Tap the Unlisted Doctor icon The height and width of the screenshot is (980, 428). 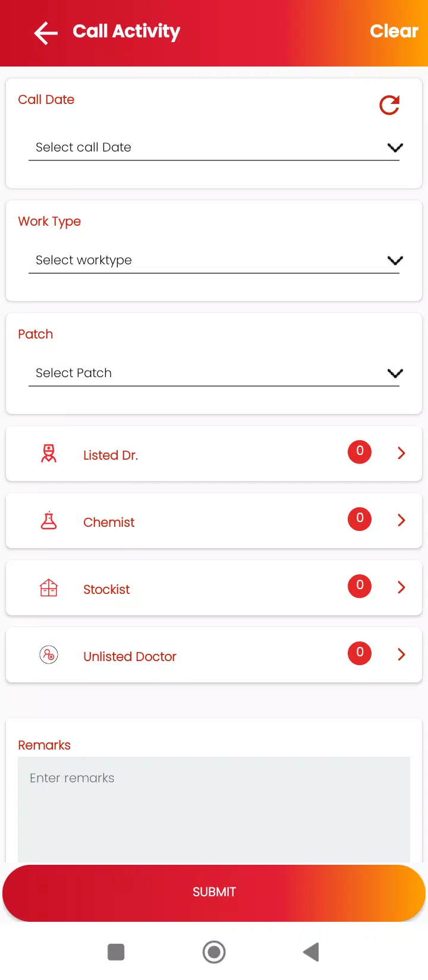pos(49,655)
